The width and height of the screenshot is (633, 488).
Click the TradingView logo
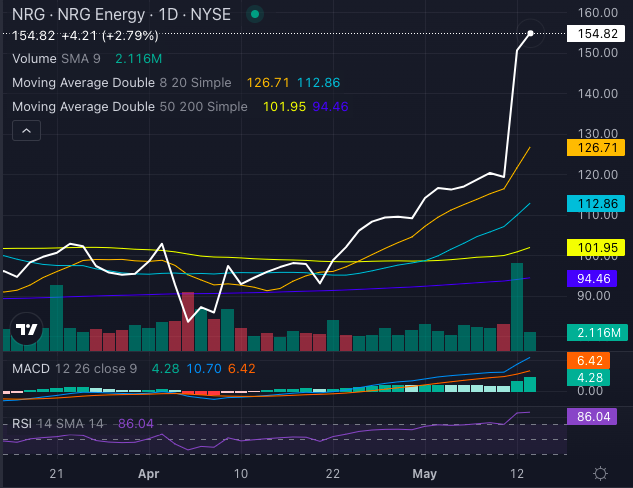(x=26, y=329)
